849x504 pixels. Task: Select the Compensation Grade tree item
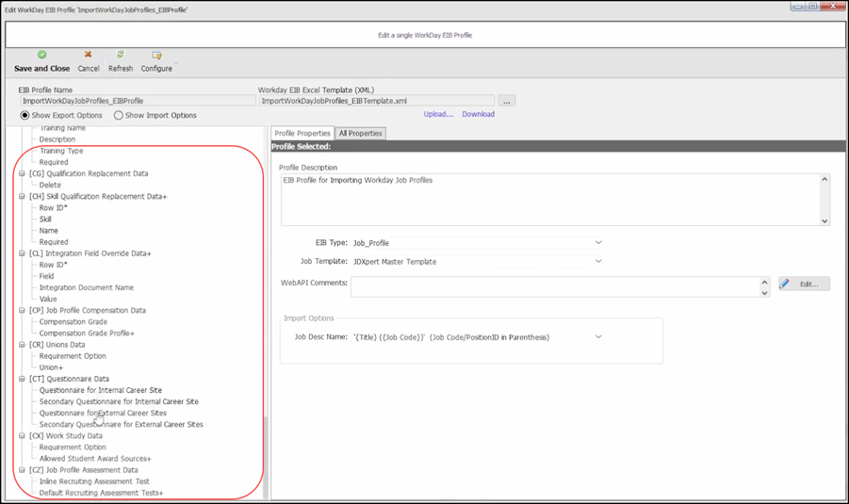73,322
